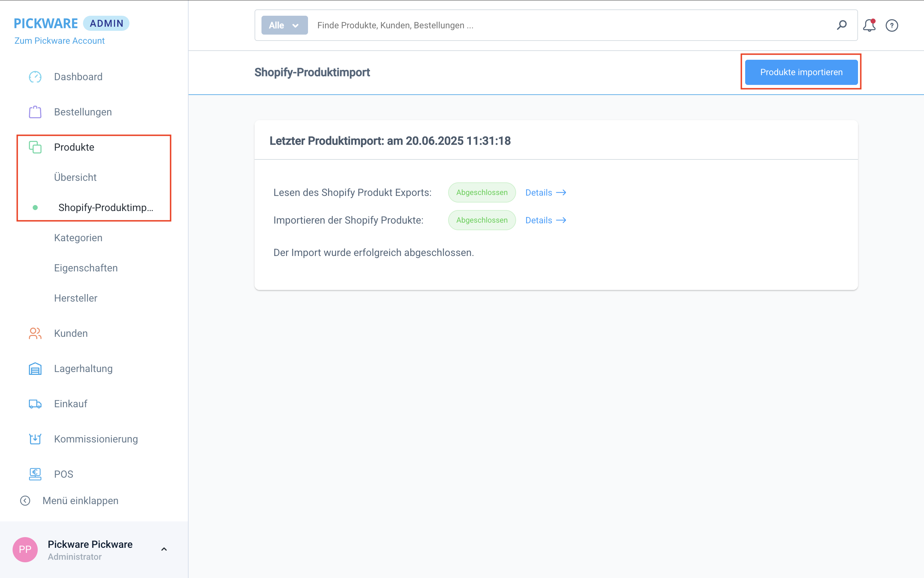Open the Alle search filter dropdown
The height and width of the screenshot is (578, 924).
(284, 25)
